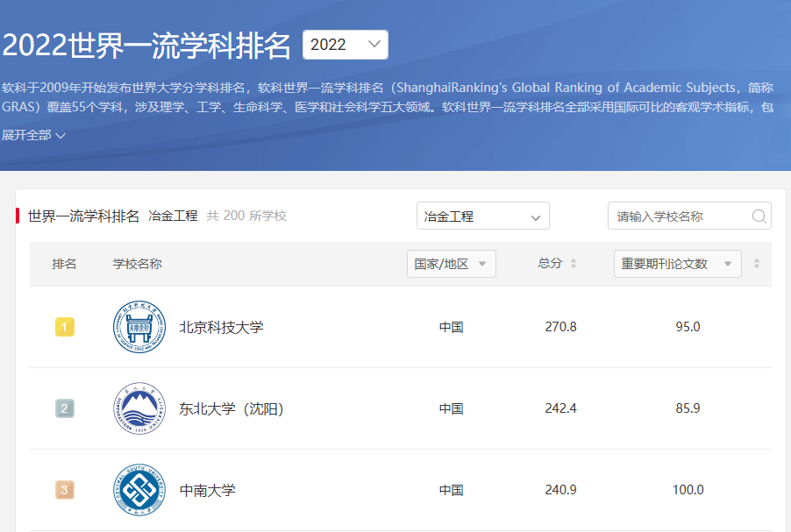This screenshot has width=791, height=532.
Task: Click the rank 3 bronze badge
Action: coord(65,490)
